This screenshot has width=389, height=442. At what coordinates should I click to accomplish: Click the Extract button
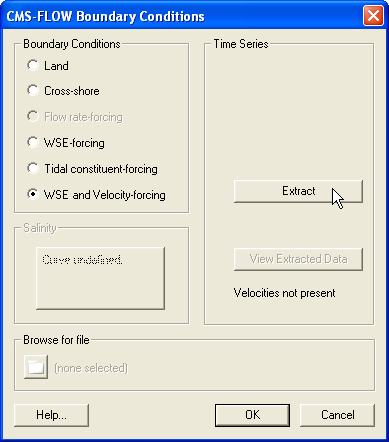click(298, 191)
